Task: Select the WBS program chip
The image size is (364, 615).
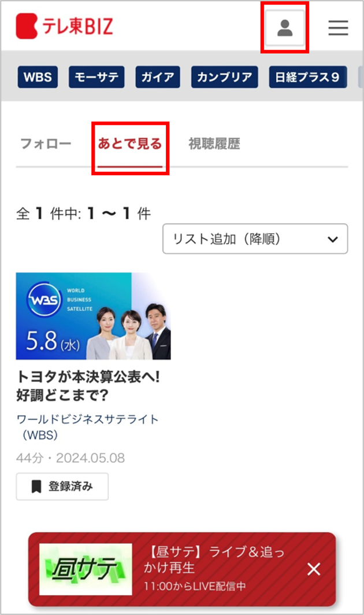Action: click(x=38, y=77)
